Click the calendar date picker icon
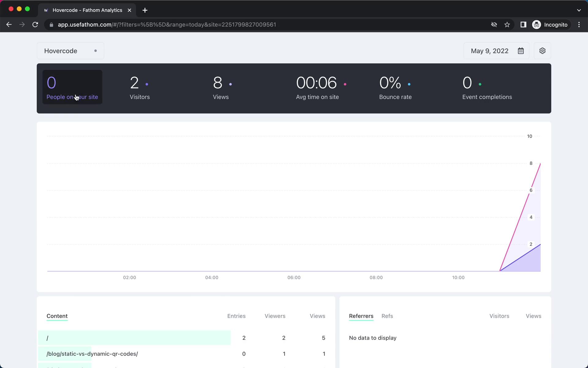The height and width of the screenshot is (368, 588). pyautogui.click(x=521, y=51)
